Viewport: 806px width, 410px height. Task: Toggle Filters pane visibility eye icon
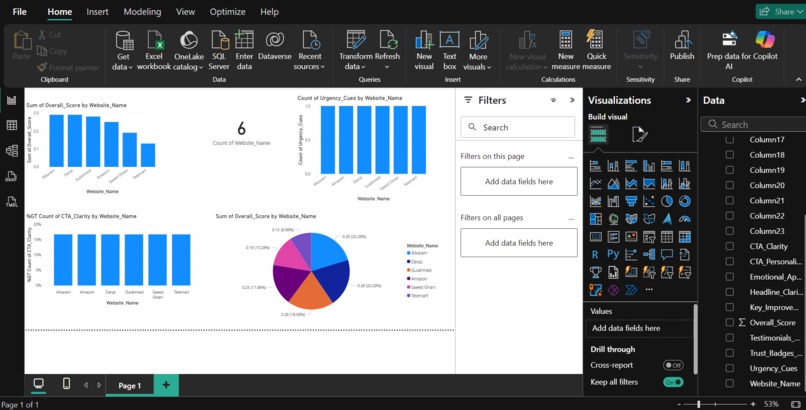pyautogui.click(x=554, y=100)
